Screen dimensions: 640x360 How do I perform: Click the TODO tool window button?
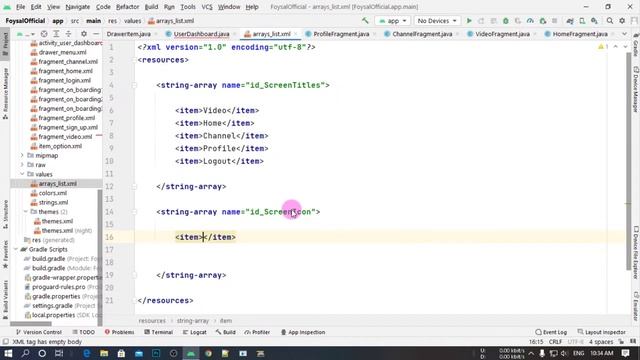tap(84, 332)
